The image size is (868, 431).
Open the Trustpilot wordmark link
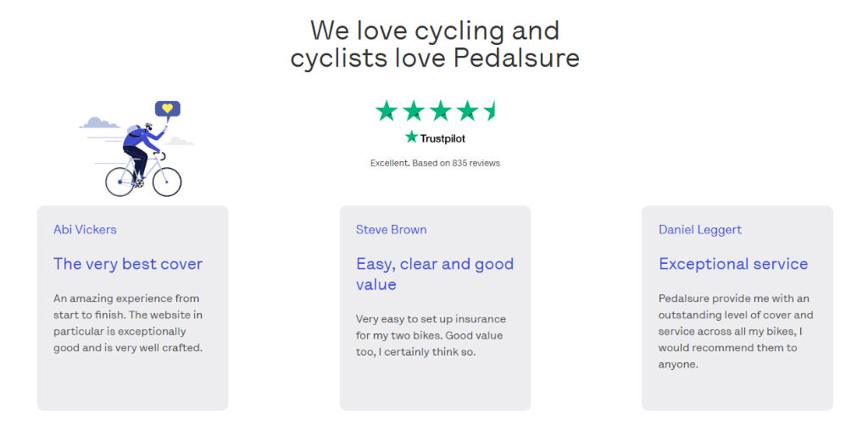pyautogui.click(x=442, y=138)
